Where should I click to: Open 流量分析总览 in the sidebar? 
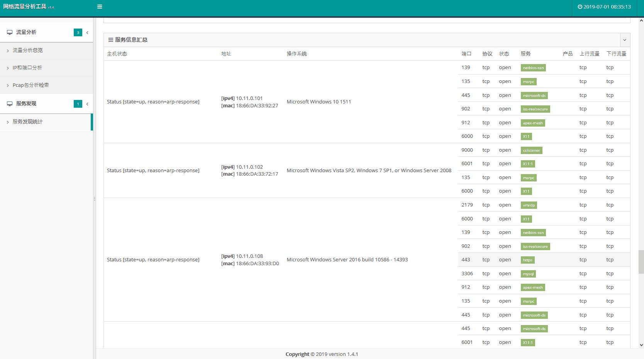point(28,51)
